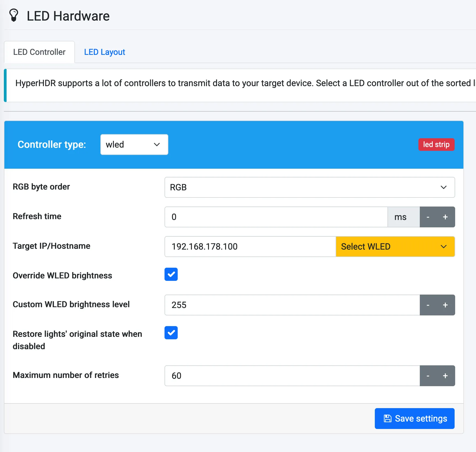
Task: Click the red 'led strip' badge
Action: [x=436, y=145]
